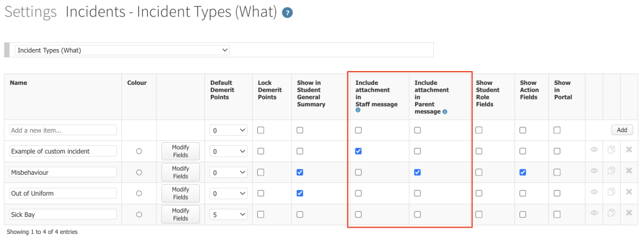Click copy icon for Sick Bay row
Viewport: 644px width, 239px height.
point(611,213)
